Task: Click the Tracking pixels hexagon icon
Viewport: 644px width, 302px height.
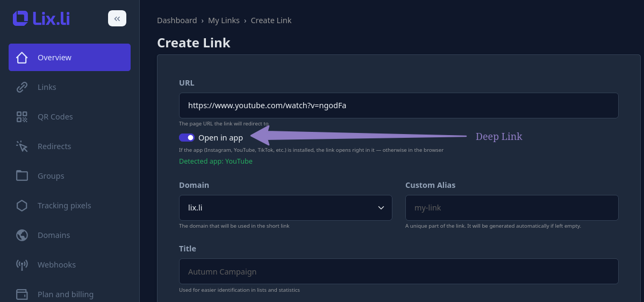Action: tap(22, 206)
